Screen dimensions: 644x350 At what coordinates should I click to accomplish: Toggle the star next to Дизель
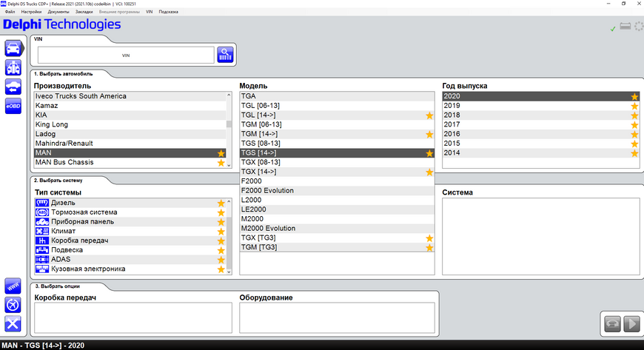click(221, 203)
